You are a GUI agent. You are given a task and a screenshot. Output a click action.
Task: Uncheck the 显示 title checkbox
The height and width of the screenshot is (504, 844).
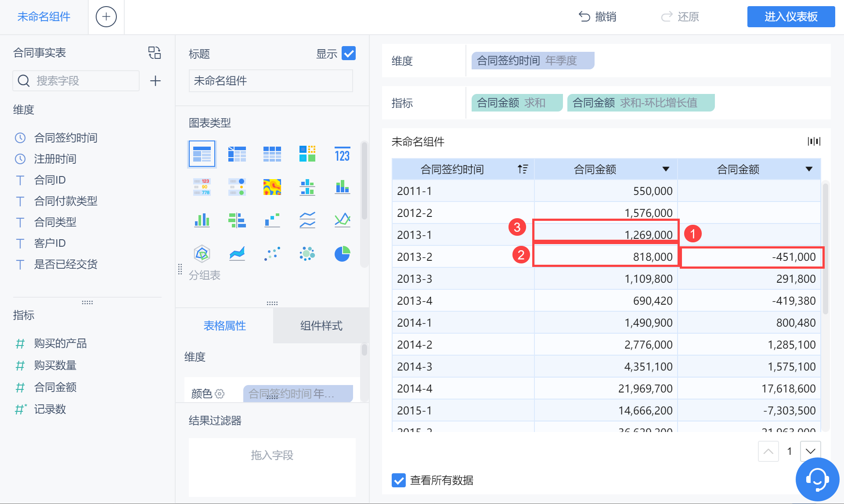click(349, 54)
